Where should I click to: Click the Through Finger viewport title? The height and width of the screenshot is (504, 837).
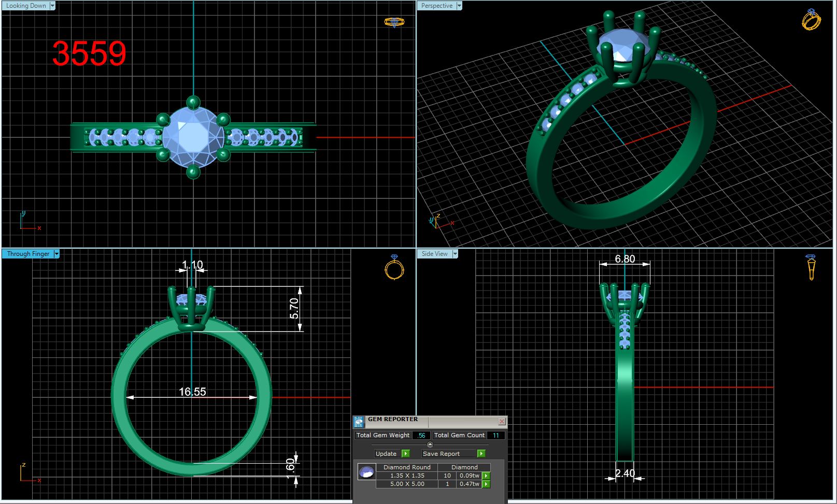click(28, 254)
